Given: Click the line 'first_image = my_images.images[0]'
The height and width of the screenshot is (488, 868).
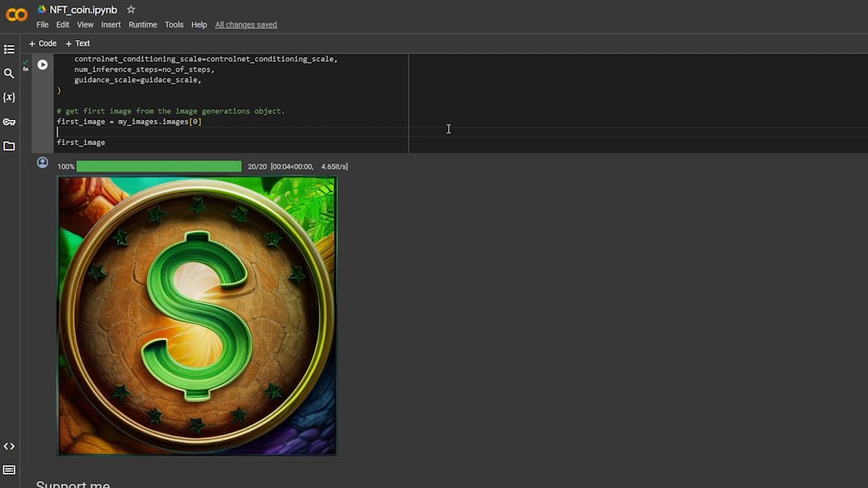Looking at the screenshot, I should click(129, 121).
